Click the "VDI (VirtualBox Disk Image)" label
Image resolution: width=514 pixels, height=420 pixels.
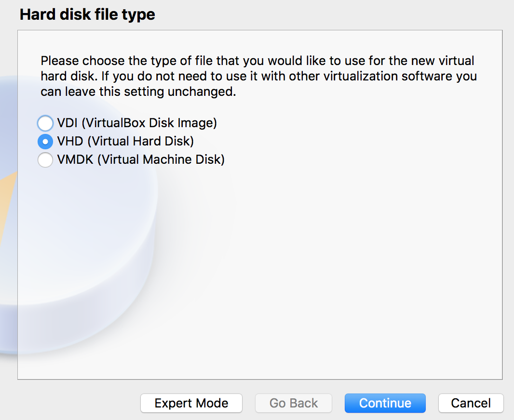tap(137, 123)
